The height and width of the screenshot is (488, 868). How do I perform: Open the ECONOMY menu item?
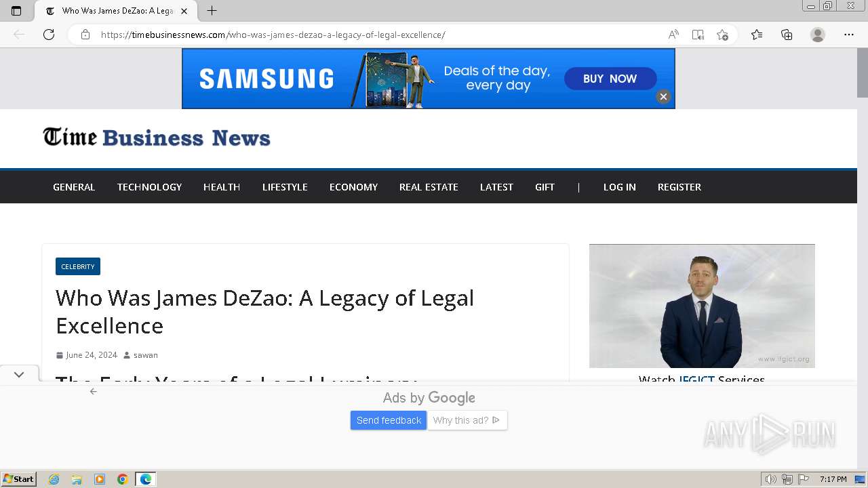pyautogui.click(x=353, y=187)
